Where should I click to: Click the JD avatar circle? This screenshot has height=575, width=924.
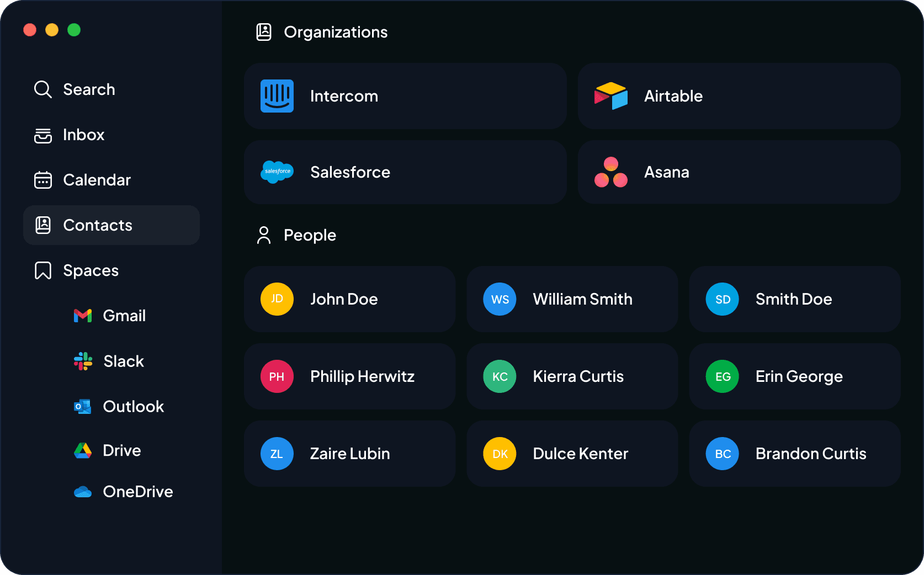pos(277,299)
